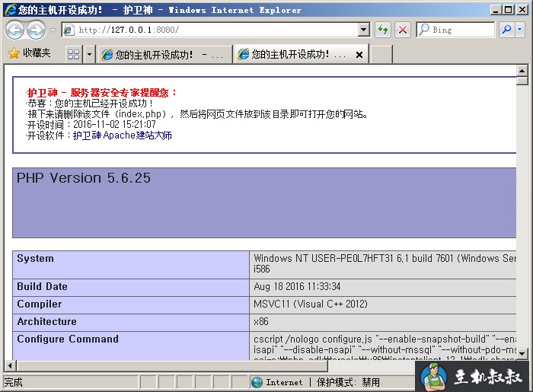The width and height of the screenshot is (533, 392).
Task: Click the vertical scrollbar down arrow
Action: [522, 353]
